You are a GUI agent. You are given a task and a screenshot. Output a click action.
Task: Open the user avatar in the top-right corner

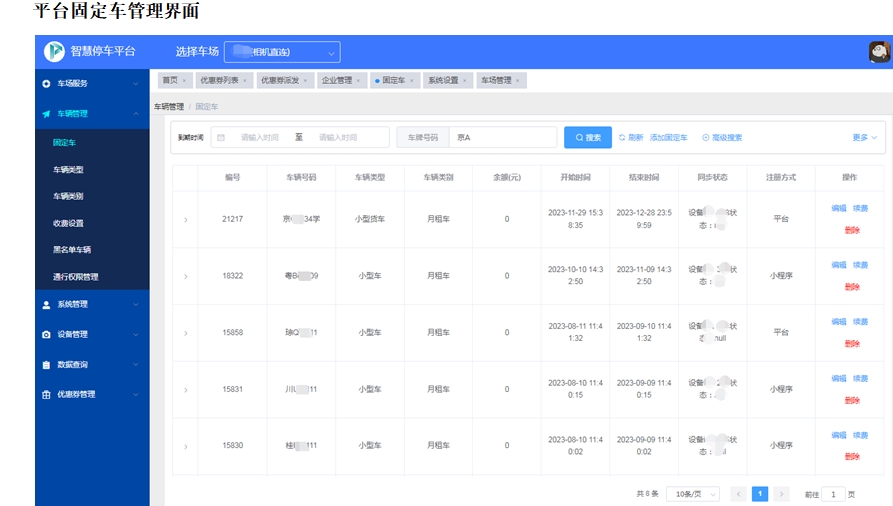click(x=879, y=52)
